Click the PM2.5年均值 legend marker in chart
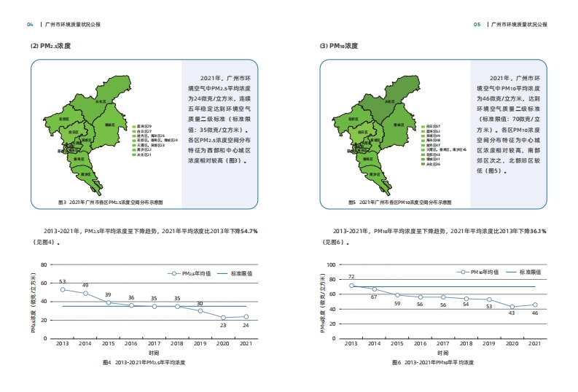The width and height of the screenshot is (578, 392). point(175,274)
